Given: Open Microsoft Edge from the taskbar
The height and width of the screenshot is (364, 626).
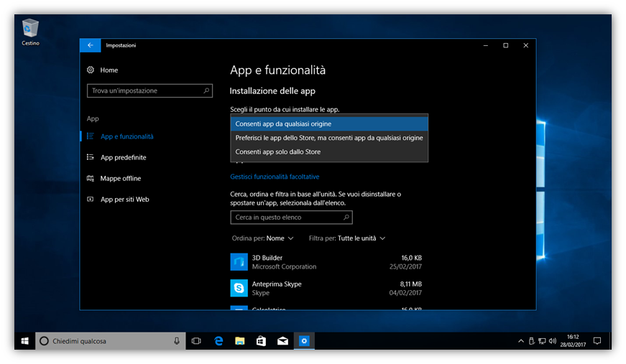Looking at the screenshot, I should 218,341.
